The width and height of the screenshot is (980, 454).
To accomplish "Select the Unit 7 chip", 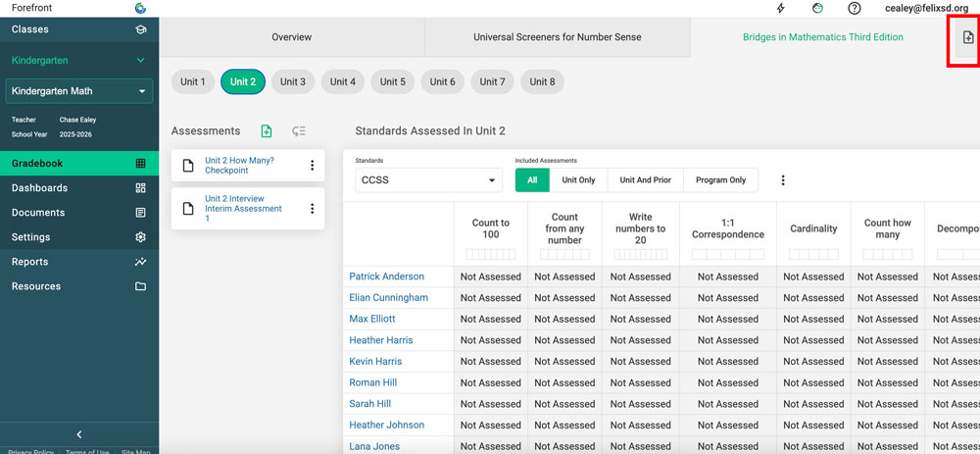I will [493, 82].
